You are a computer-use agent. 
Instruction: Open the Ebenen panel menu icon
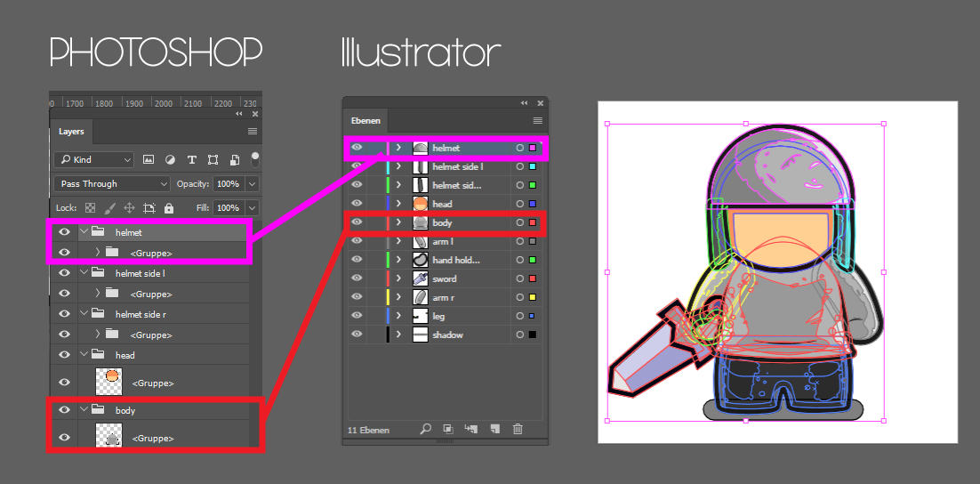tap(537, 120)
